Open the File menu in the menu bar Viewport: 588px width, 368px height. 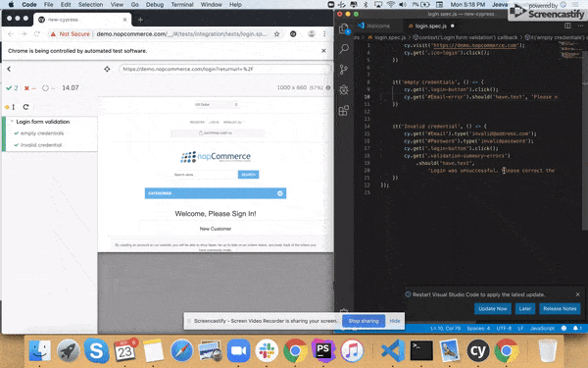pos(48,5)
